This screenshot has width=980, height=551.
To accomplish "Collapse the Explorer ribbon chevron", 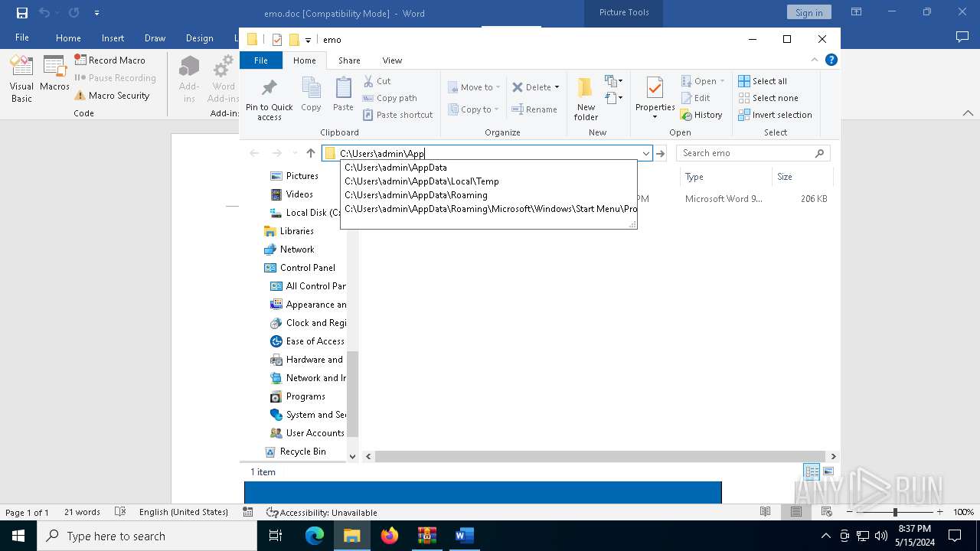I will tap(815, 60).
